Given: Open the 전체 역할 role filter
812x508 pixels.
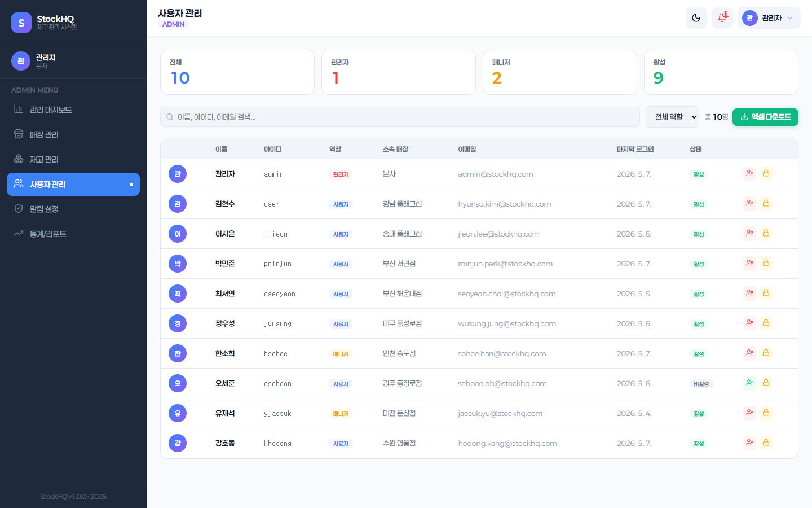Looking at the screenshot, I should (672, 117).
